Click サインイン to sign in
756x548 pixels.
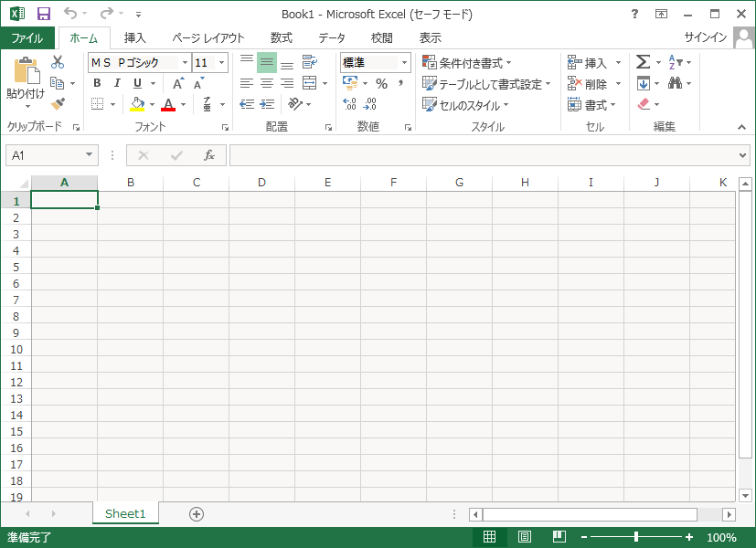pyautogui.click(x=706, y=37)
